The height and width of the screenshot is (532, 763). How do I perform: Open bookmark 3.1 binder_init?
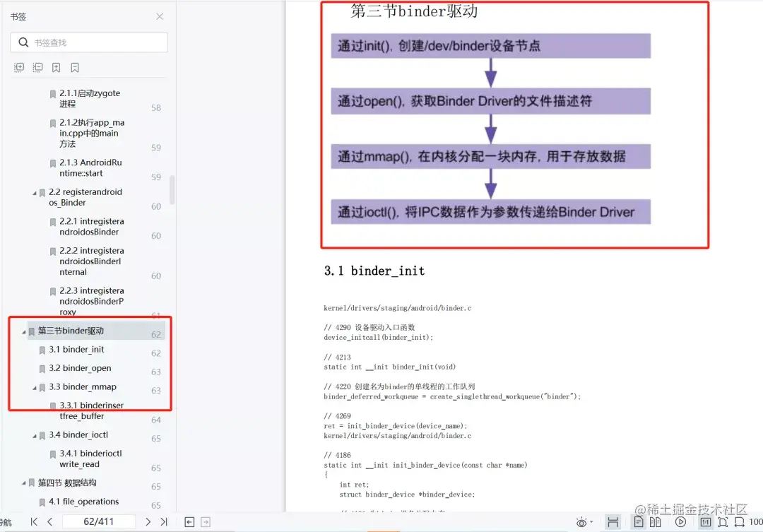tap(76, 349)
